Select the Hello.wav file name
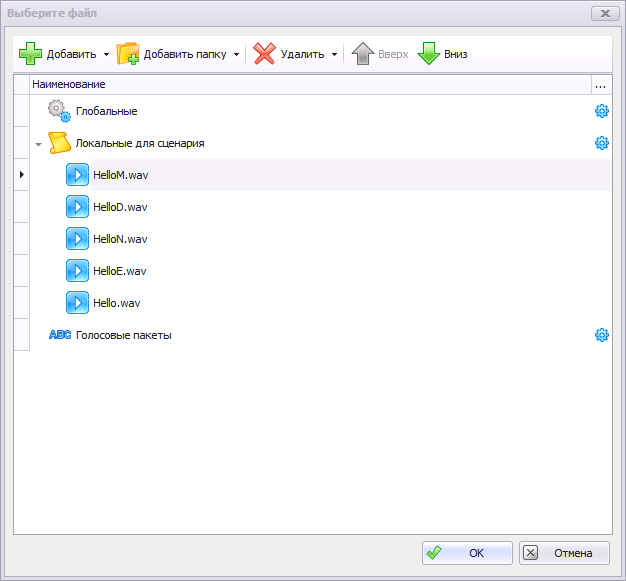626x581 pixels. point(117,303)
